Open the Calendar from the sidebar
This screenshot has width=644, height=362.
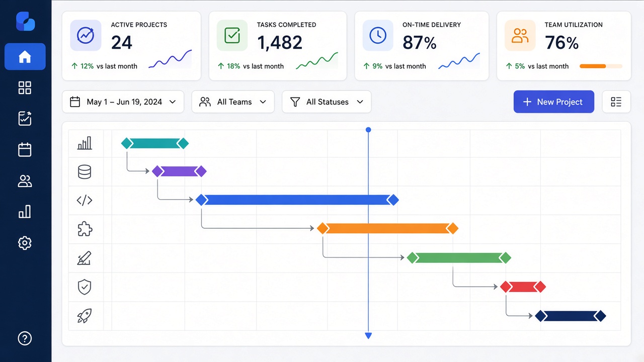[x=25, y=150]
